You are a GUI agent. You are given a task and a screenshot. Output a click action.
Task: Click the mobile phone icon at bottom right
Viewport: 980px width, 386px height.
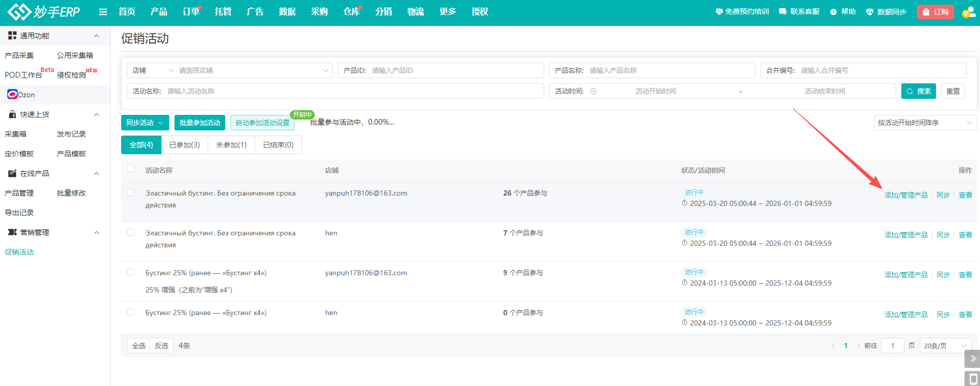tap(972, 378)
